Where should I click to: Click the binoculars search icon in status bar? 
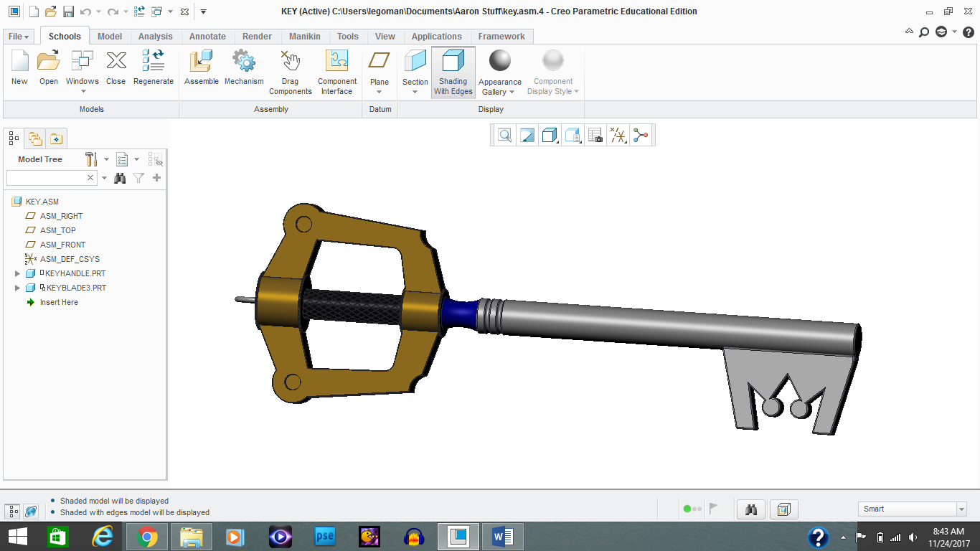click(x=752, y=509)
